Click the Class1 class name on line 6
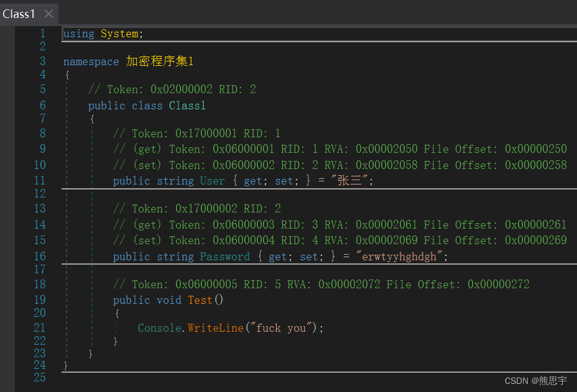 click(187, 106)
